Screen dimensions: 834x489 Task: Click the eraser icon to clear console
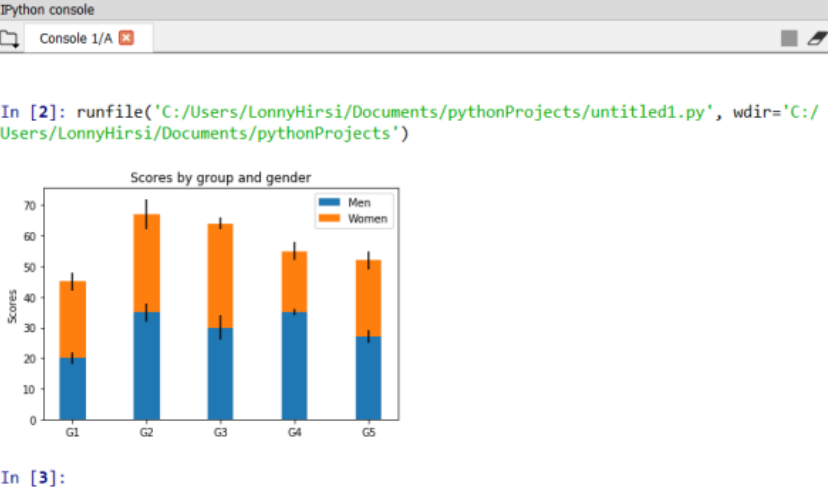click(x=817, y=38)
